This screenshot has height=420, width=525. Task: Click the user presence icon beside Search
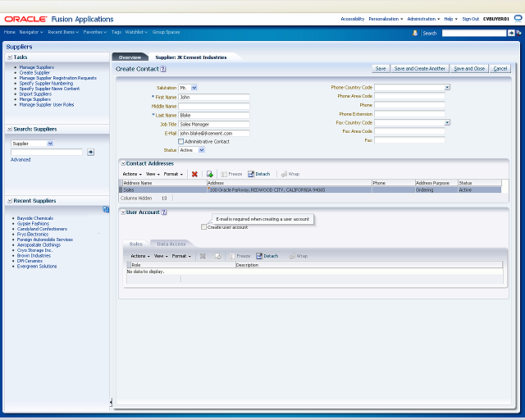(415, 33)
